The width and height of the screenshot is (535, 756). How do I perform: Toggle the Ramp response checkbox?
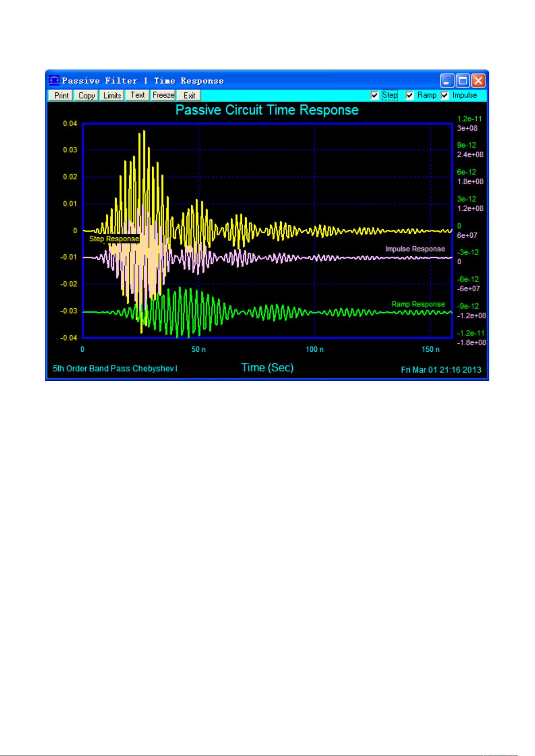tap(409, 95)
